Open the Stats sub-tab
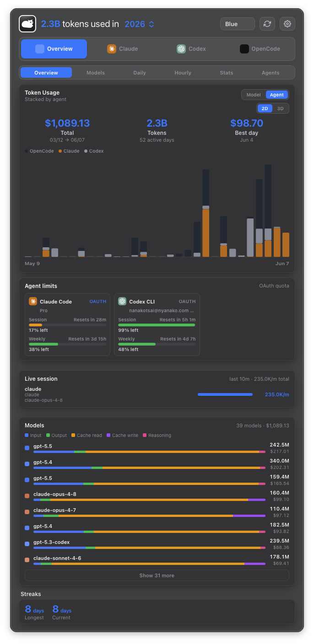314x644 pixels. pyautogui.click(x=227, y=73)
